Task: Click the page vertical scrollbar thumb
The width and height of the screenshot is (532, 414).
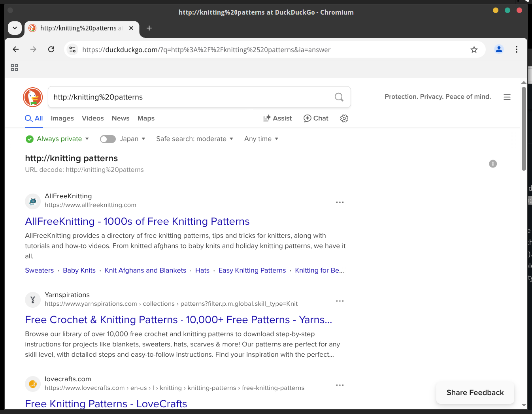Action: pyautogui.click(x=524, y=128)
